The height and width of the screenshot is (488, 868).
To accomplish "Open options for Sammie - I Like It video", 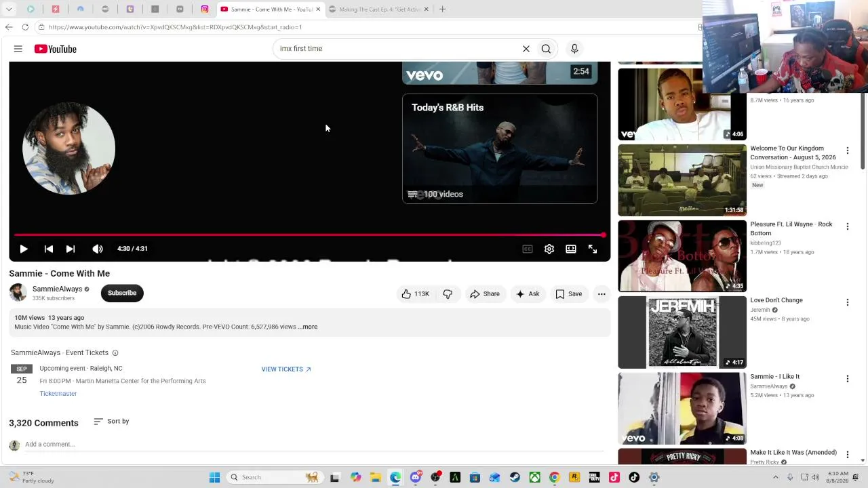I will coord(847,379).
